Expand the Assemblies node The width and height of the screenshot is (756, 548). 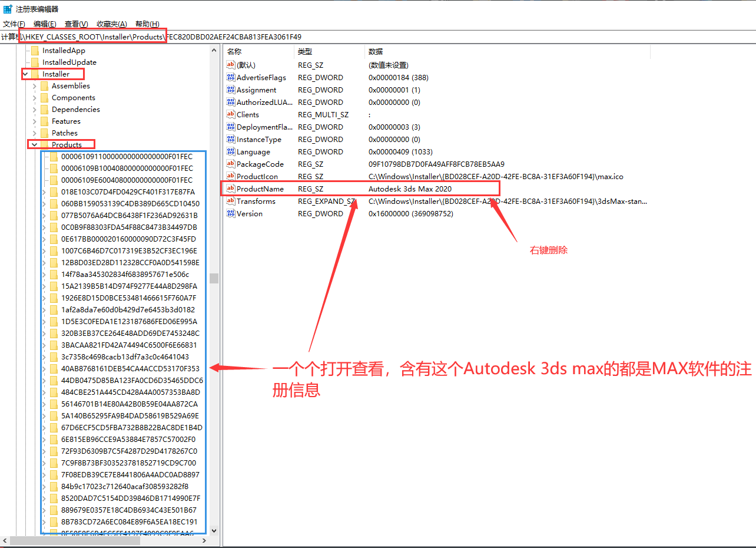pos(35,85)
